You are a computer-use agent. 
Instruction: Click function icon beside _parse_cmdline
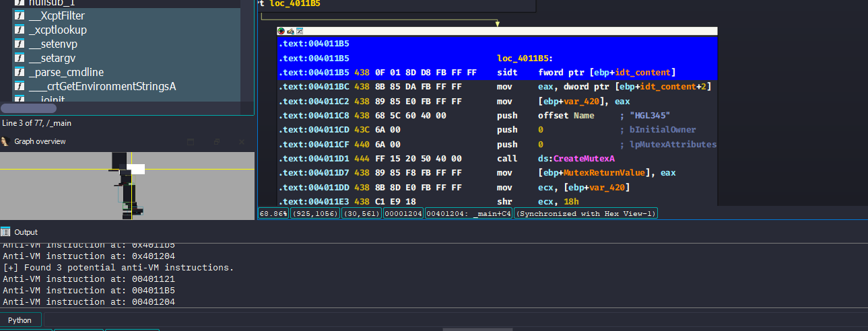point(20,72)
